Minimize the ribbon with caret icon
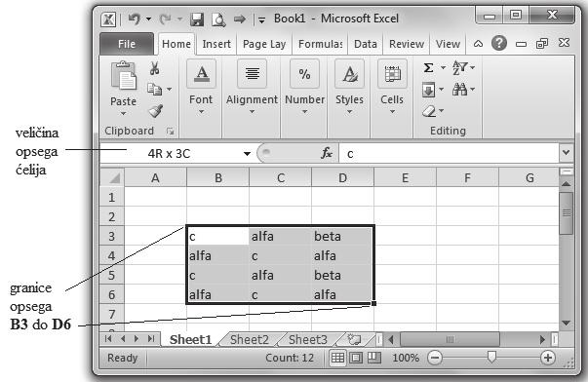This screenshot has width=588, height=382. pos(478,44)
